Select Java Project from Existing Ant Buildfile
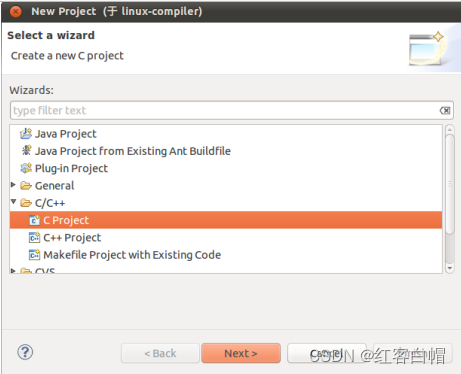 [133, 151]
